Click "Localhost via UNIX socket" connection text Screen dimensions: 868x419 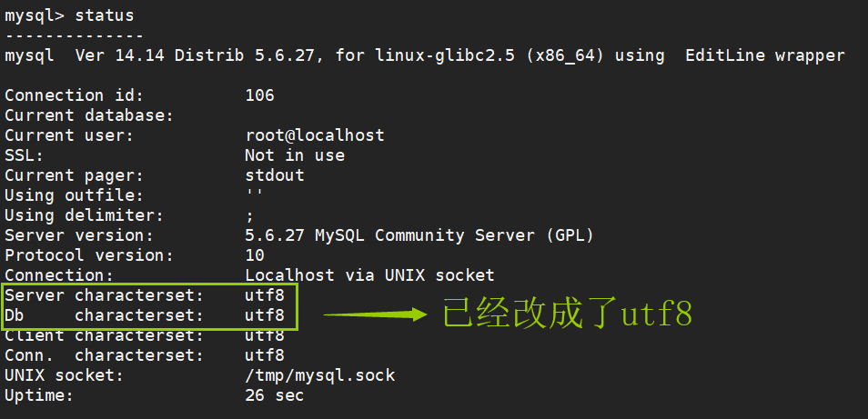pyautogui.click(x=369, y=275)
